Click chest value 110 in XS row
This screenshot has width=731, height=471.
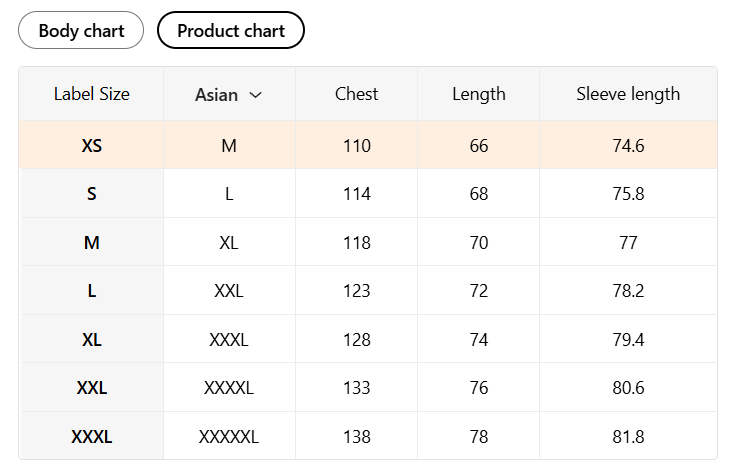point(357,146)
